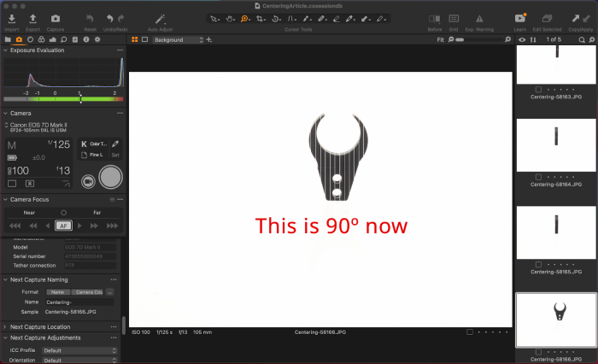
Task: Click the exposure meter color bar
Action: (63, 99)
